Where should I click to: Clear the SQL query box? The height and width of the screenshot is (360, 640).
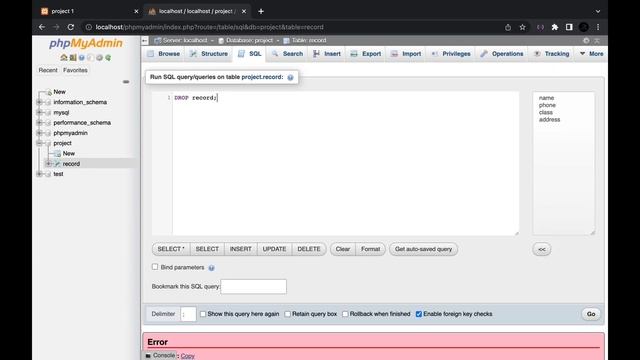coord(343,249)
